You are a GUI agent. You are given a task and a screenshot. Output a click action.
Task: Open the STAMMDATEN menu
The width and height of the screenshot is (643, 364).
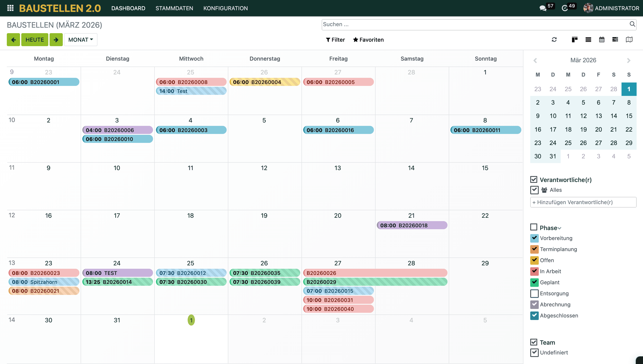click(174, 8)
